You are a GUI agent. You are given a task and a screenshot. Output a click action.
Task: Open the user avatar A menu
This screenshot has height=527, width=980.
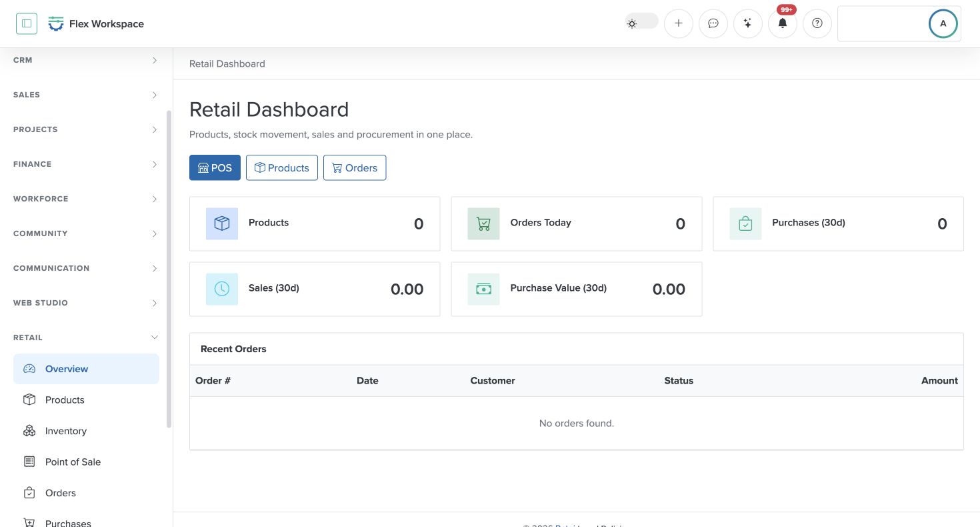point(943,23)
